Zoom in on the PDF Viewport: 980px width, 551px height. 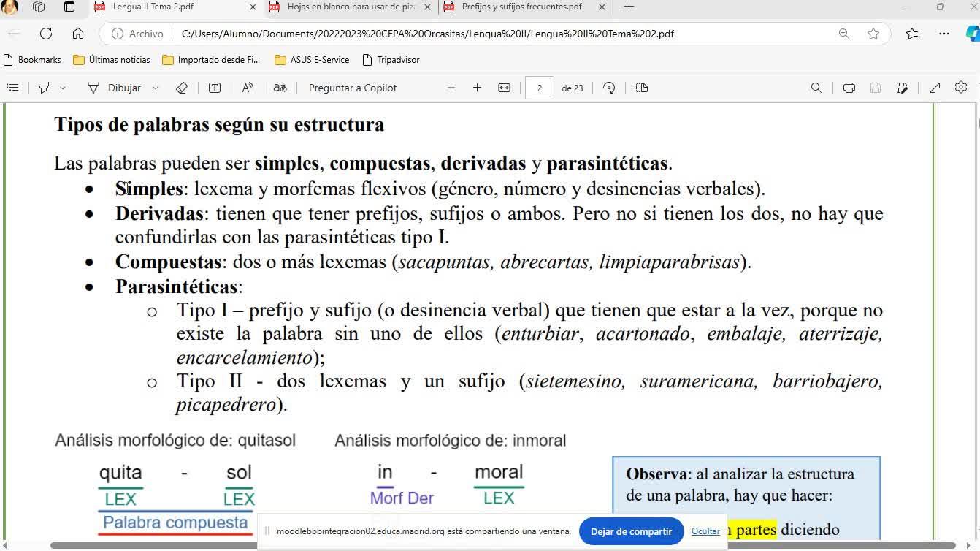[x=477, y=88]
